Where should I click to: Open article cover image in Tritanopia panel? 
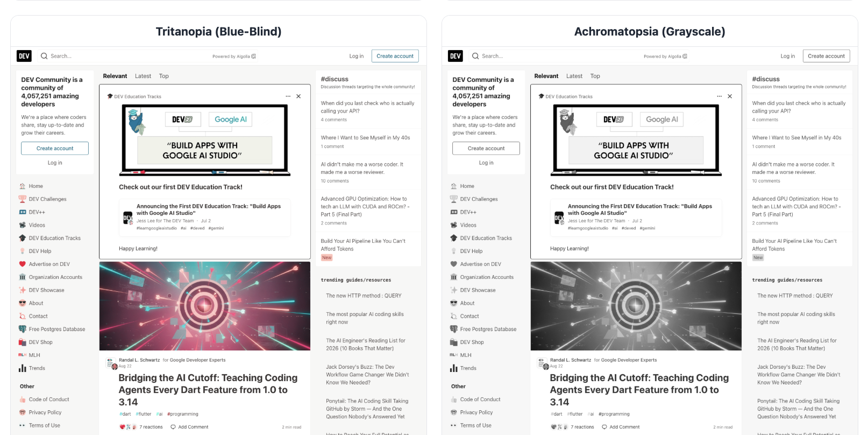[205, 306]
